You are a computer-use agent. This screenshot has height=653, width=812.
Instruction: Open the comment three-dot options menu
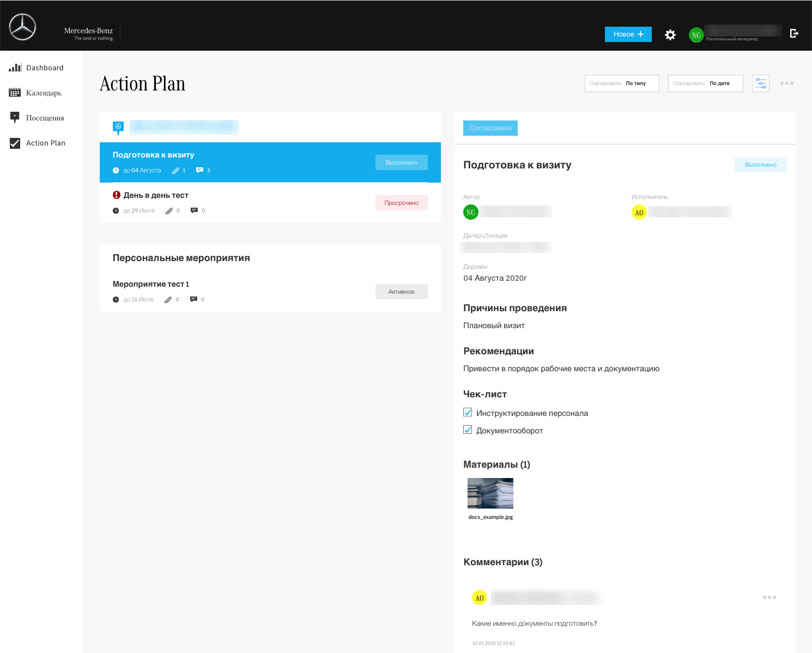click(x=769, y=597)
